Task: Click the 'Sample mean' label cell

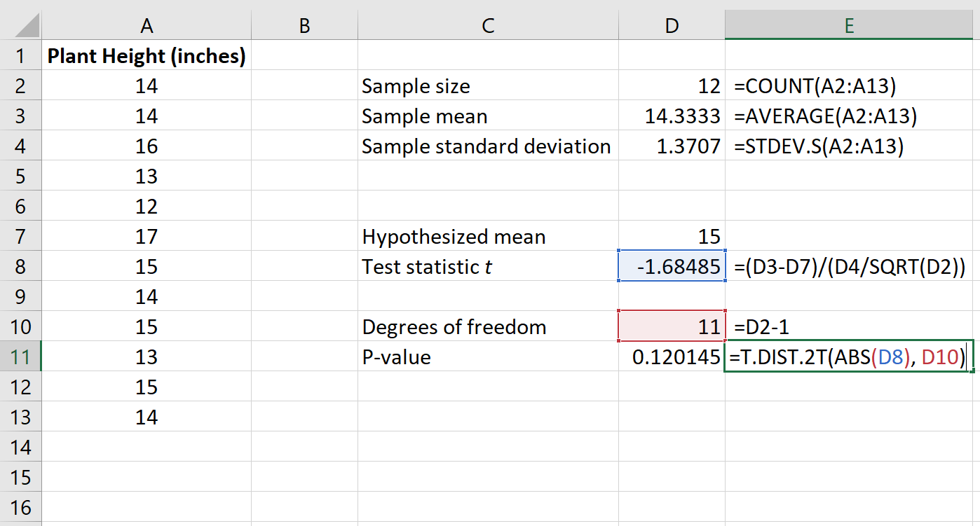Action: (x=488, y=116)
